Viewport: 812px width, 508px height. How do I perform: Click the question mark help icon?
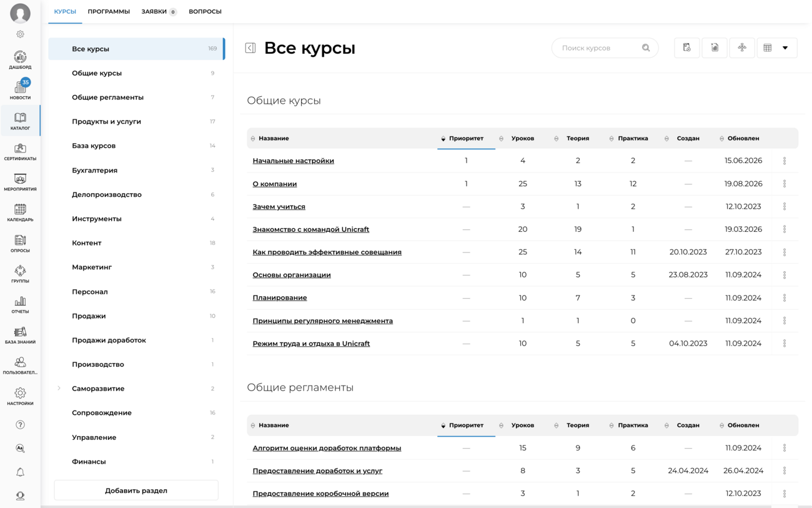coord(20,425)
